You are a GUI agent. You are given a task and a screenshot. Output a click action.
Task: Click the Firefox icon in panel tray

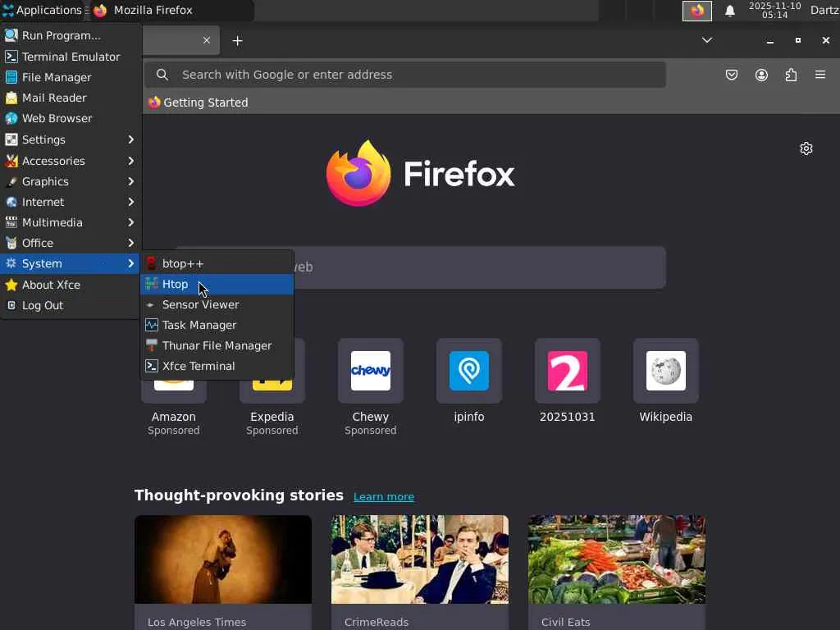point(696,11)
